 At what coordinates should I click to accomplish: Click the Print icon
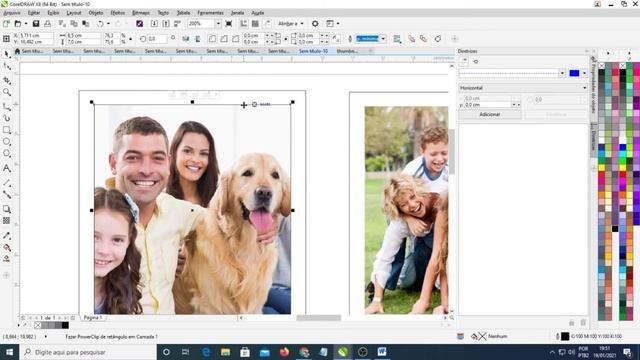point(48,24)
